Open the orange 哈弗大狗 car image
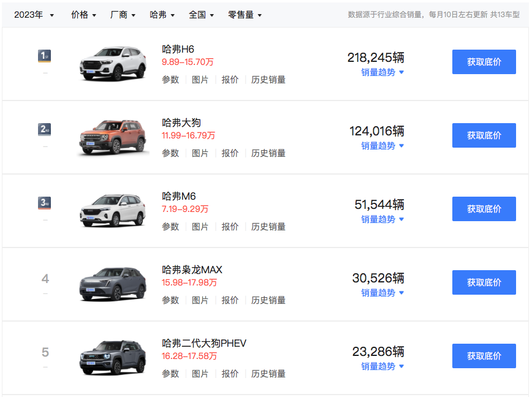 coord(113,137)
